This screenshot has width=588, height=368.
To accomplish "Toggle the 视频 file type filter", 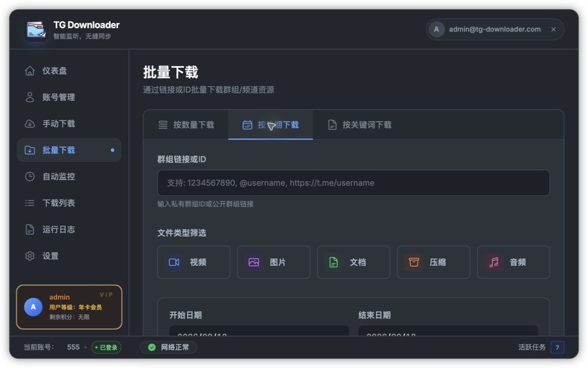I will coord(194,262).
